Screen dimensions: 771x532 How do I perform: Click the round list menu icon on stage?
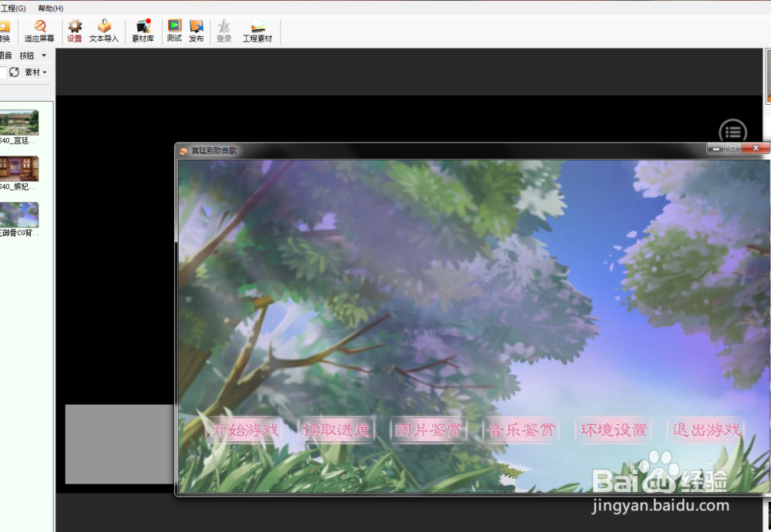[732, 132]
